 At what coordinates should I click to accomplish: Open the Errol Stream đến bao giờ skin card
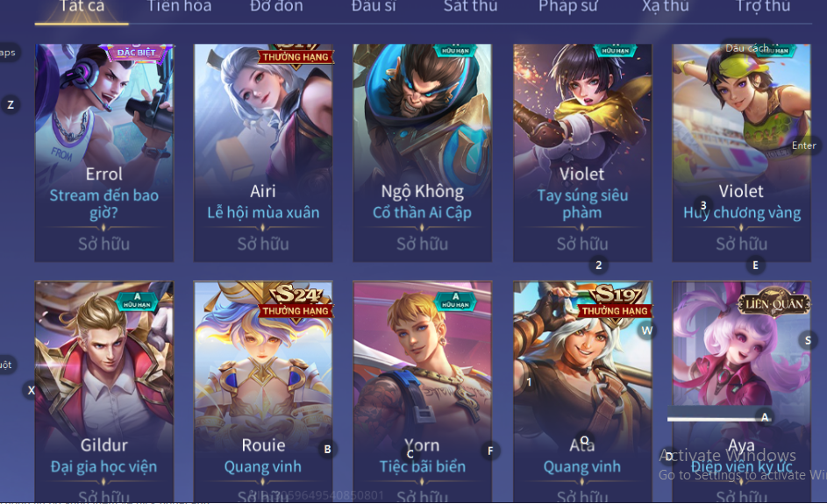[103, 153]
